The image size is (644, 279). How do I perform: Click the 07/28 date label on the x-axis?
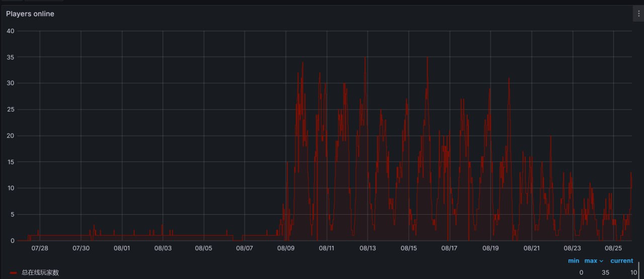pyautogui.click(x=40, y=248)
